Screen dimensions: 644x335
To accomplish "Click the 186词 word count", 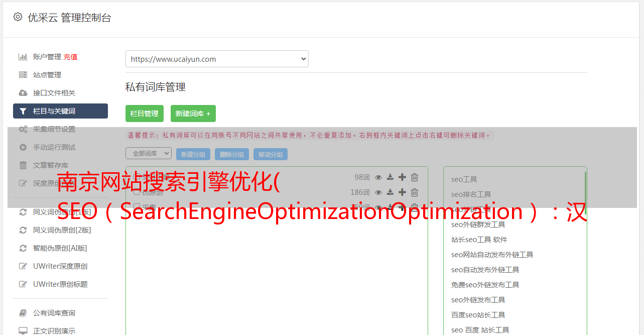I will (x=360, y=192).
